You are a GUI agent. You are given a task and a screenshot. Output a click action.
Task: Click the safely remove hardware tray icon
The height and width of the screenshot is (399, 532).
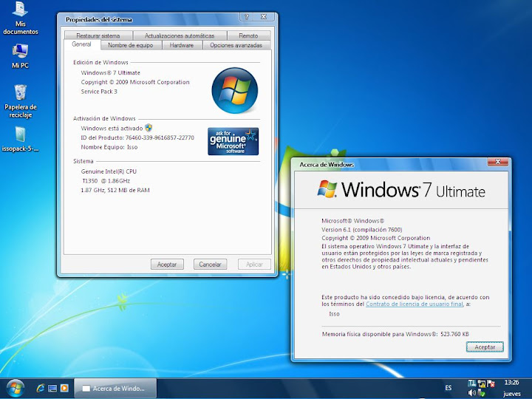click(x=482, y=394)
